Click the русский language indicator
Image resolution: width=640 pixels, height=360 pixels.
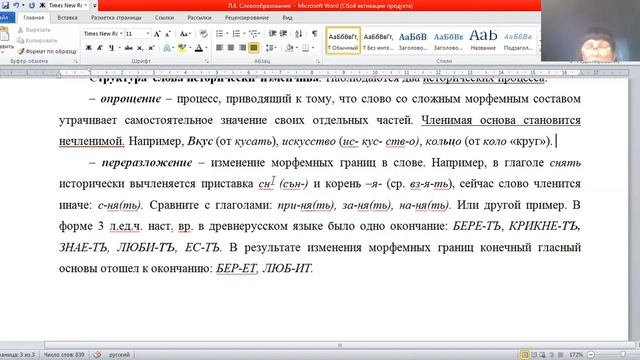[x=119, y=355]
